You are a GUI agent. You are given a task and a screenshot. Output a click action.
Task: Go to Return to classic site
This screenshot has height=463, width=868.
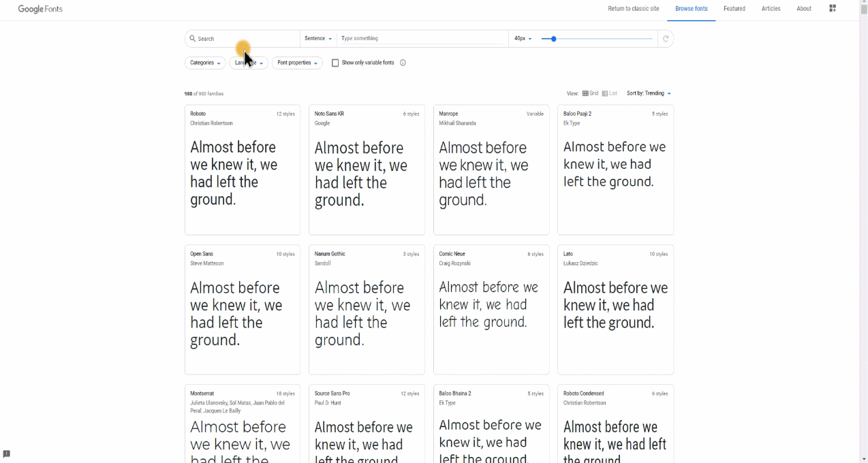coord(634,9)
